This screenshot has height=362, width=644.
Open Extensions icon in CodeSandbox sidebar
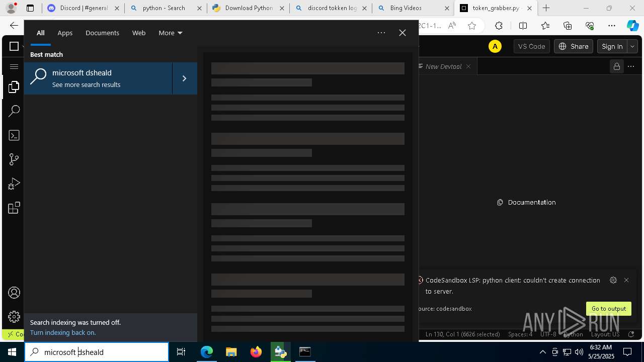coord(14,208)
